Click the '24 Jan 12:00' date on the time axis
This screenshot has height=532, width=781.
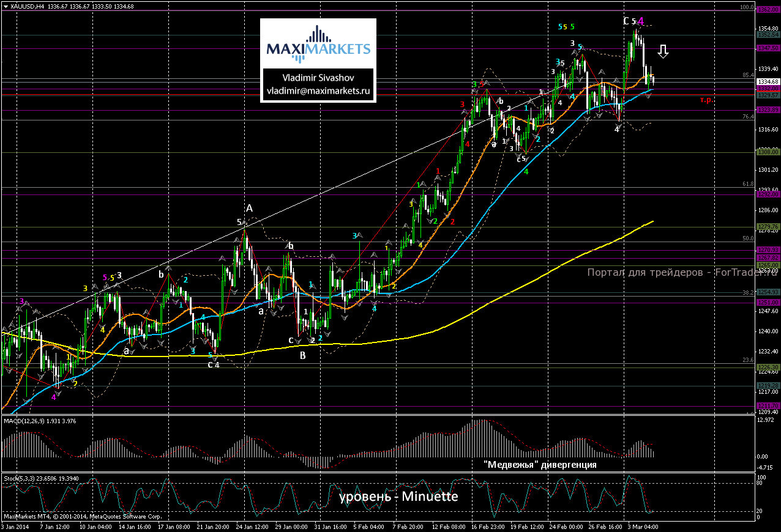point(252,526)
